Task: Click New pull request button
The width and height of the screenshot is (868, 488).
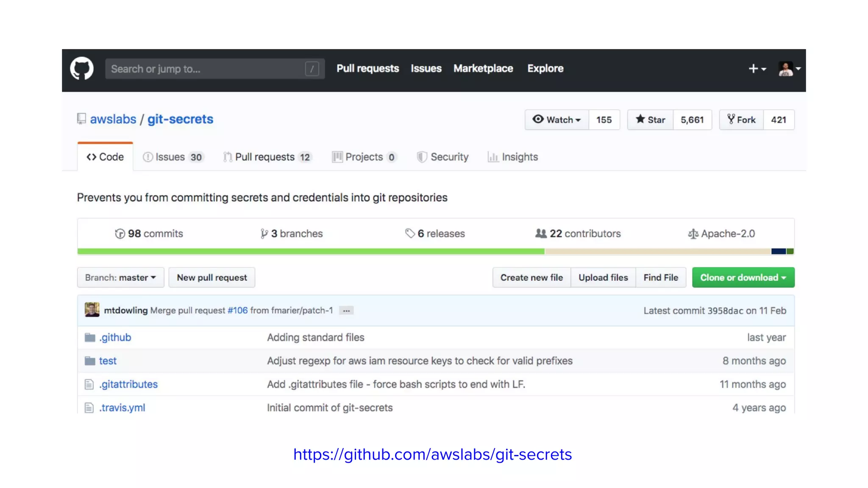Action: click(x=212, y=277)
